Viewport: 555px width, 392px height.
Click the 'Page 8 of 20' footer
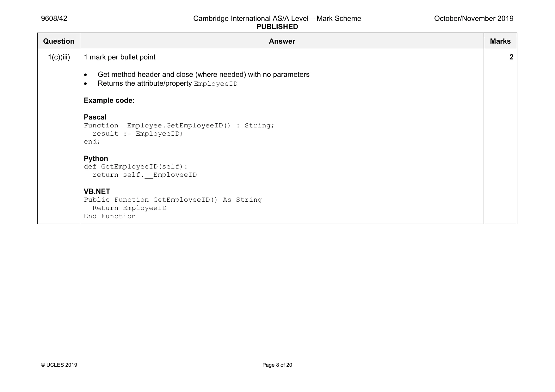click(277, 365)
